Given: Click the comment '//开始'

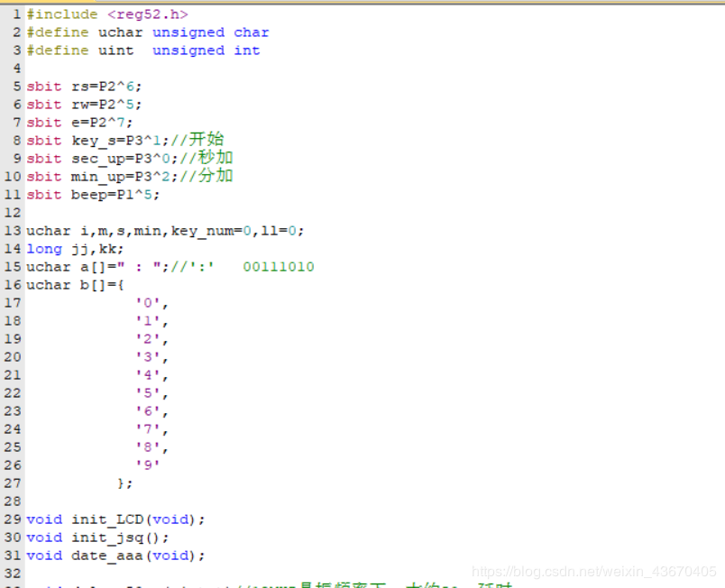Looking at the screenshot, I should 197,140.
